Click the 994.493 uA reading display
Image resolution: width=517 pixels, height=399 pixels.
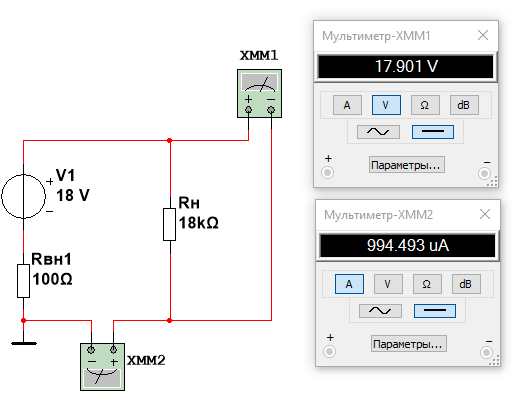click(408, 245)
